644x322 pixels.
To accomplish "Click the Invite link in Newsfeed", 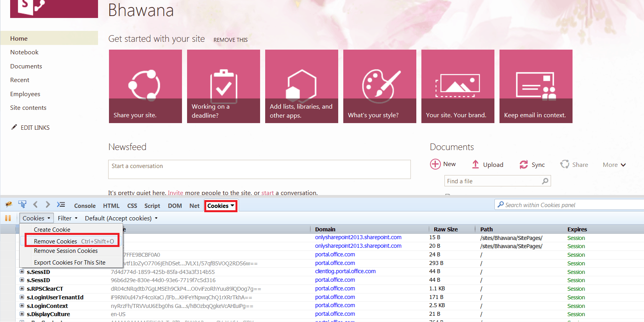I will [x=175, y=193].
